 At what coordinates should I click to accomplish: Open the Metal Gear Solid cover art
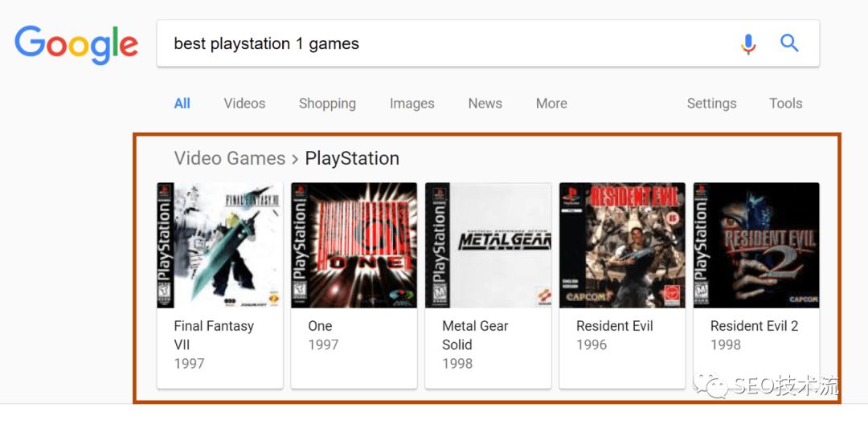(488, 245)
